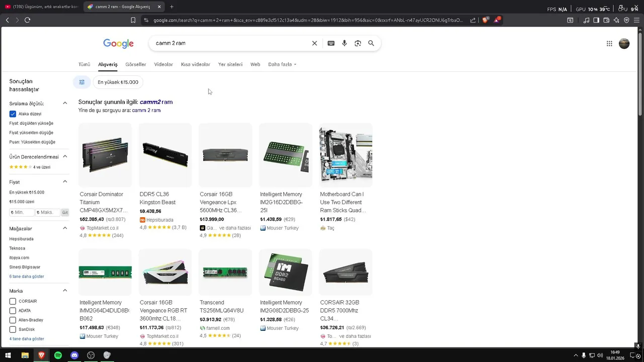Search by image with the lens icon

358,43
